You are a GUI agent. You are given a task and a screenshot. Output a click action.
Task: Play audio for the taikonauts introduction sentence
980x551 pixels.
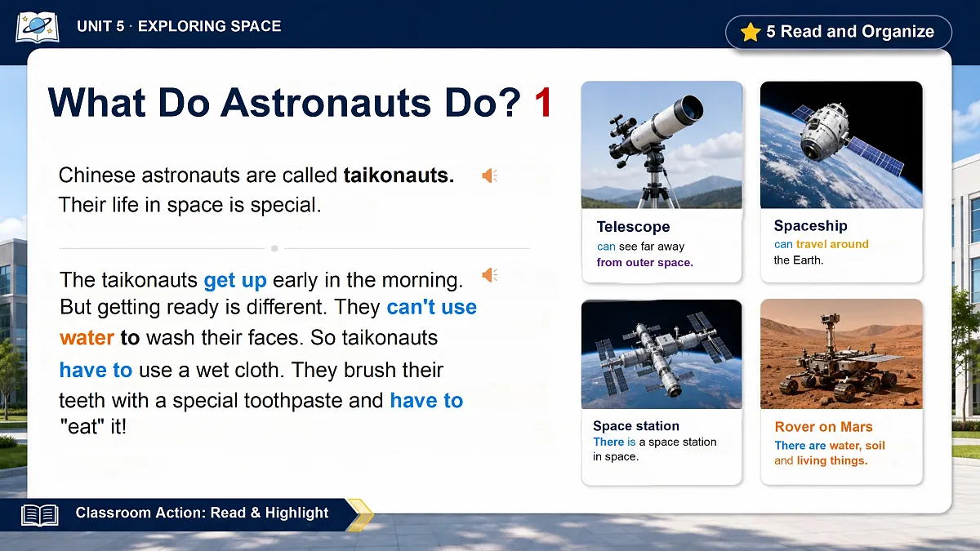489,176
